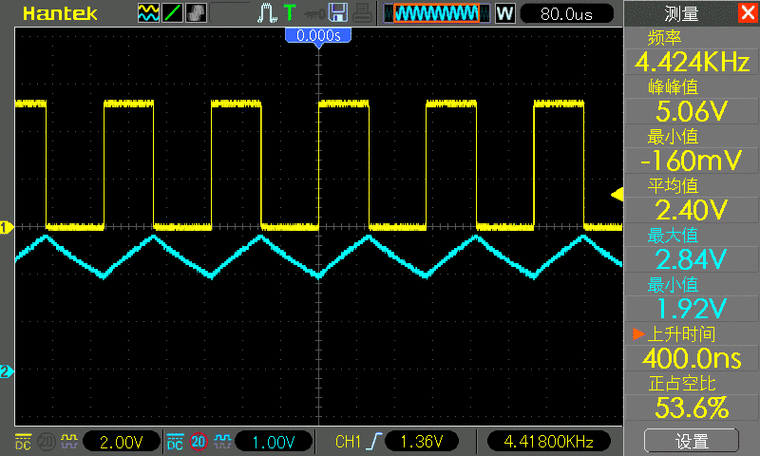Click the green diagonal line icon
This screenshot has width=760, height=456.
tap(172, 13)
